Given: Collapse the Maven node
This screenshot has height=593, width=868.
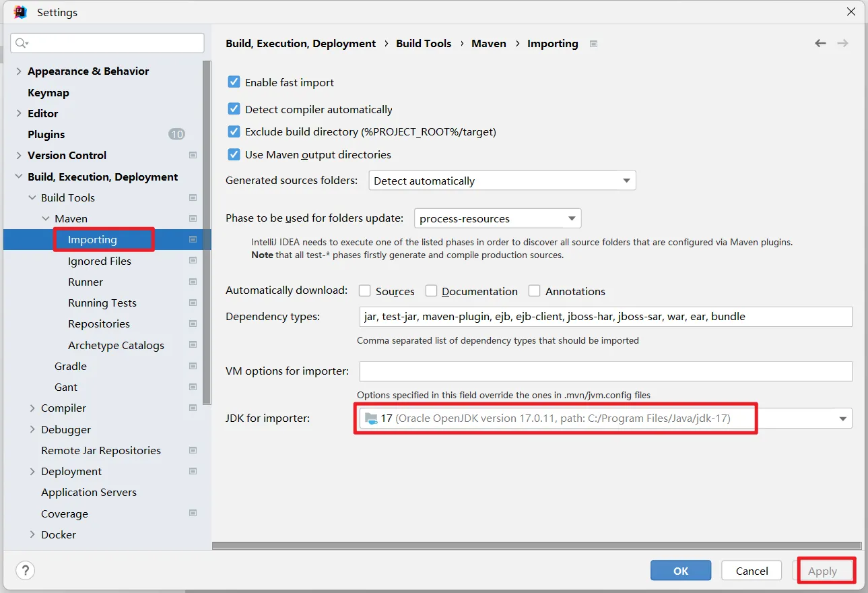Looking at the screenshot, I should 46,218.
